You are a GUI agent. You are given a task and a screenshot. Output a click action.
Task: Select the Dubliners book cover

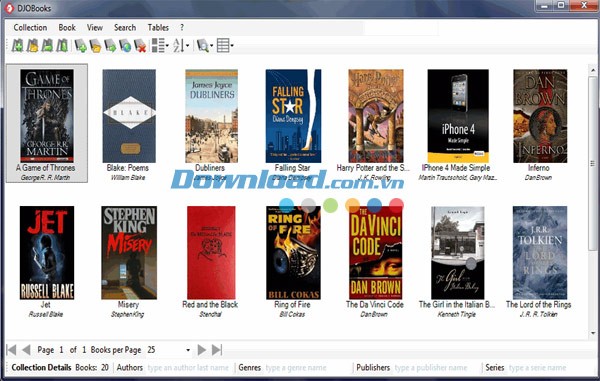(x=212, y=116)
